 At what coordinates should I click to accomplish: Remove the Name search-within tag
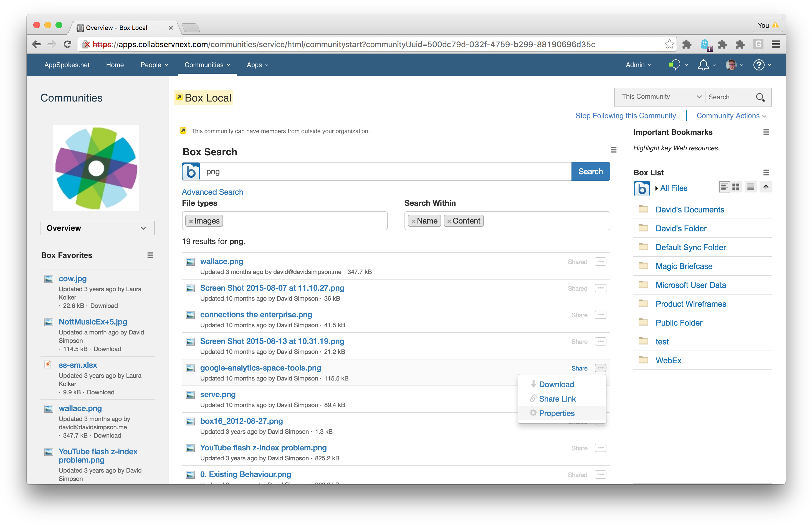[x=413, y=221]
